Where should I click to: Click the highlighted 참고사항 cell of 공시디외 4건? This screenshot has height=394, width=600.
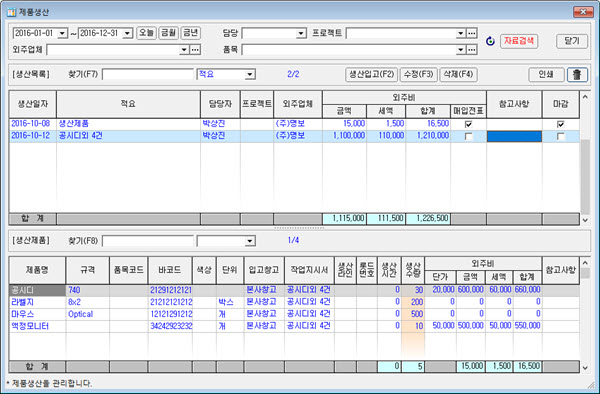514,136
